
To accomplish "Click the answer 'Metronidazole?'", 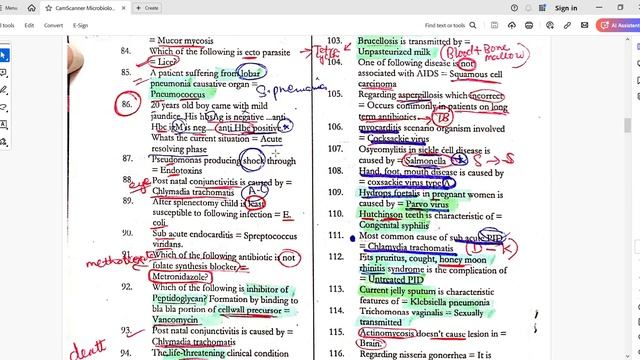I will click(180, 276).
